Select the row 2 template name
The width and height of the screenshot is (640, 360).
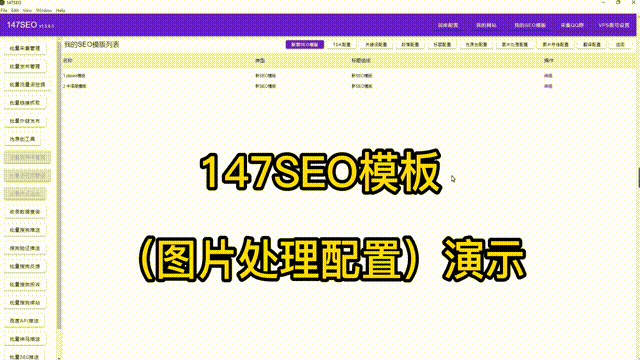pyautogui.click(x=75, y=86)
